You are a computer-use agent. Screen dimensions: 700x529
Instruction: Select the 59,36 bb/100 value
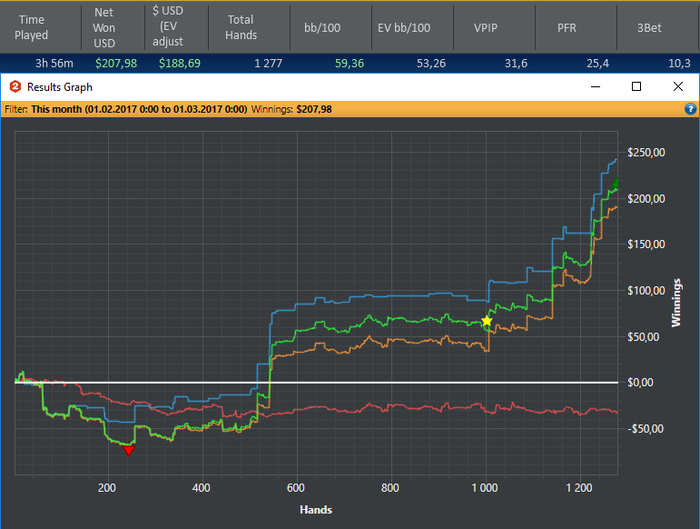(350, 63)
